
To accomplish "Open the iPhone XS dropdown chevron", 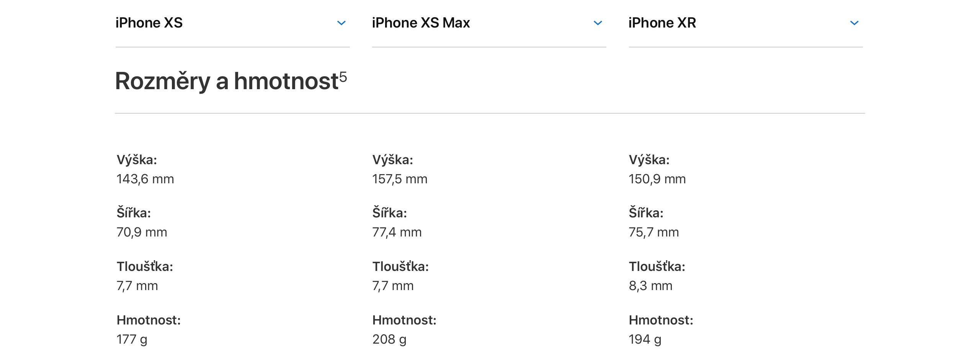I will [x=341, y=23].
